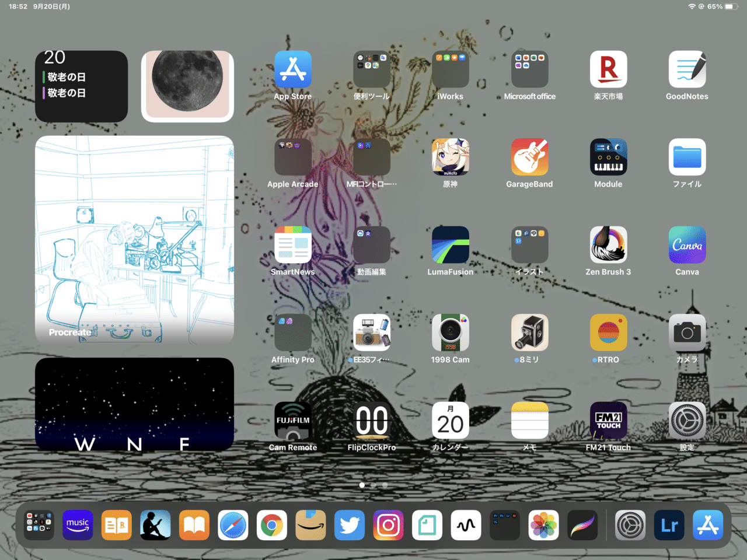Launch the 原神 game
This screenshot has width=747, height=560.
(451, 157)
